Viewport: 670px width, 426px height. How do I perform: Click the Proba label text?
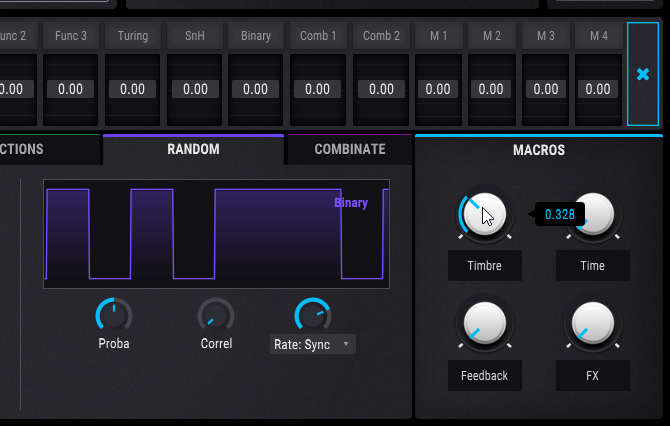pos(114,344)
